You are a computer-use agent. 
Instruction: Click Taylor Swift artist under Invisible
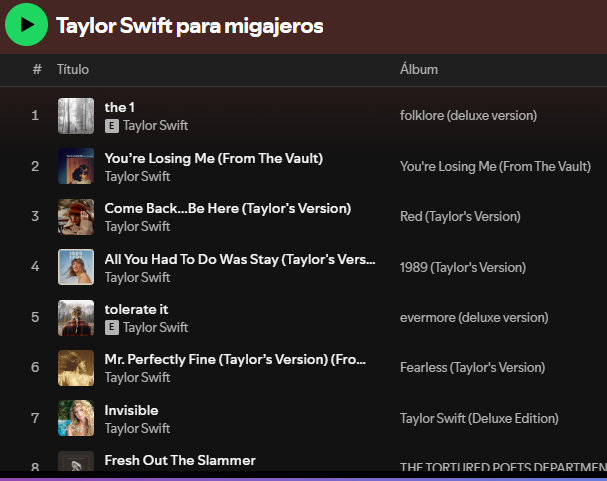(x=137, y=428)
